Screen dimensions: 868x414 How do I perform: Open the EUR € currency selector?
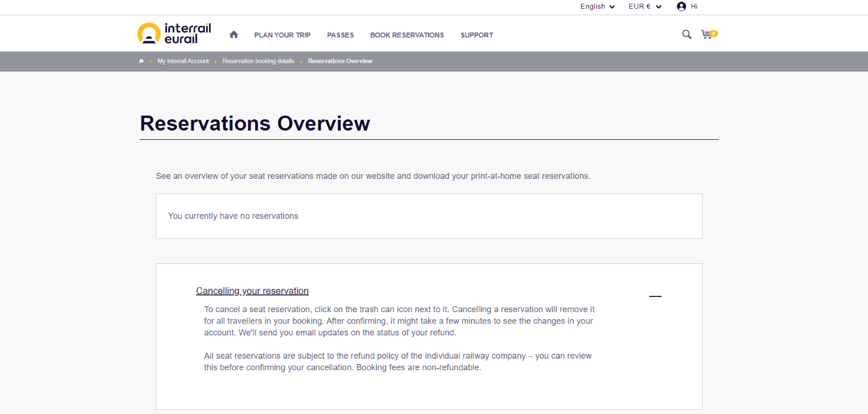[644, 7]
